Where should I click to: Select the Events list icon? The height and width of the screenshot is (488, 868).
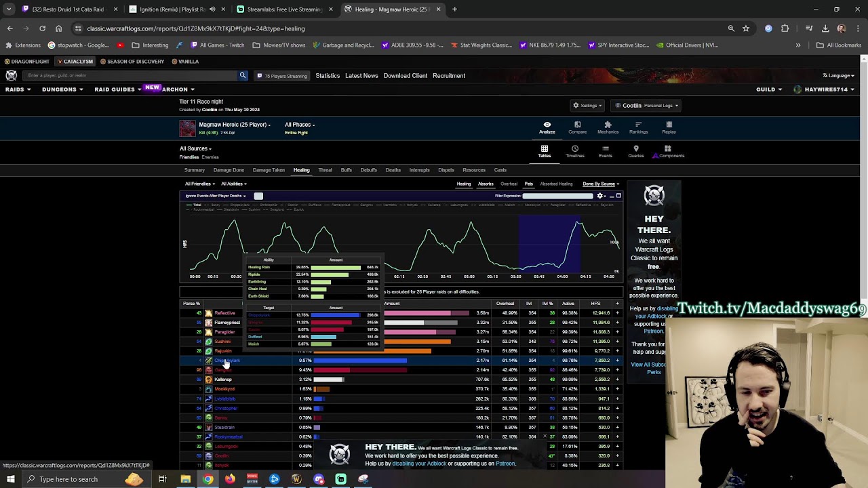[x=605, y=148]
